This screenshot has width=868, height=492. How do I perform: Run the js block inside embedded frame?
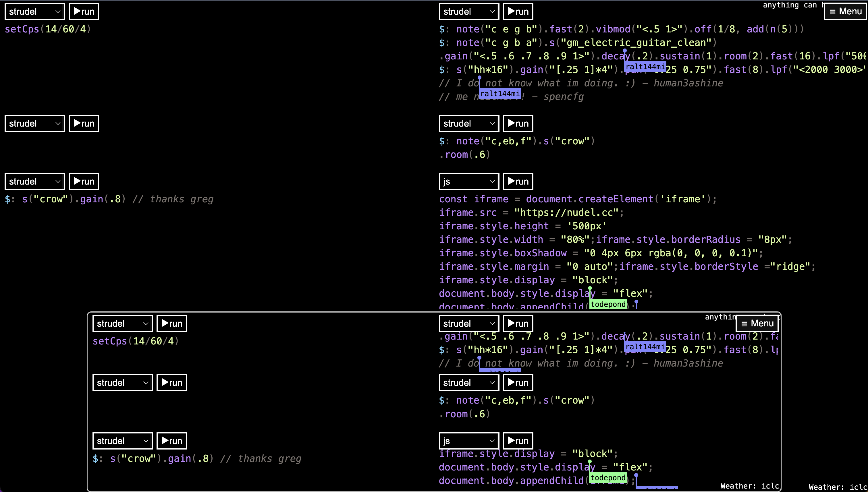518,441
